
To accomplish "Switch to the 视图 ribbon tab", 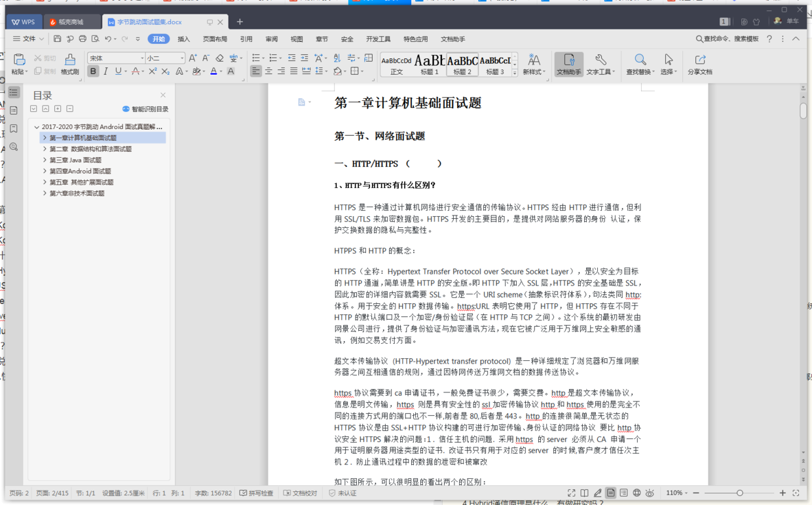I will 297,39.
